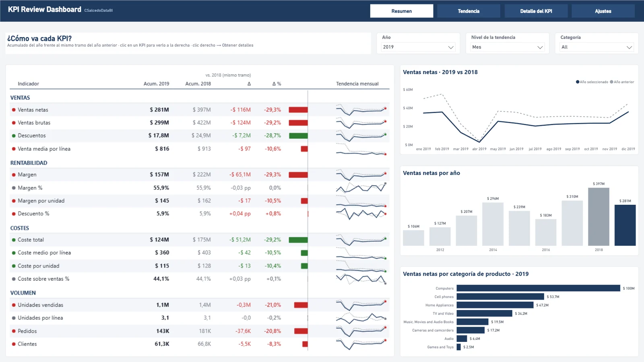Screen dimensions: 644x362
Task: Click the Indicador column header
Action: 28,84
